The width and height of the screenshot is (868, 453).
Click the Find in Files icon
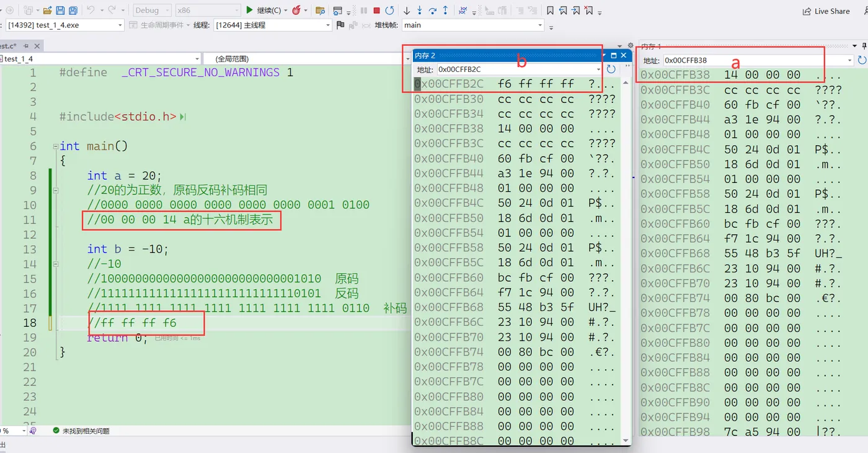[x=320, y=11]
